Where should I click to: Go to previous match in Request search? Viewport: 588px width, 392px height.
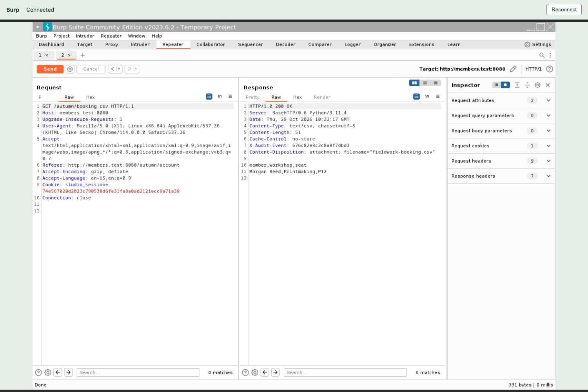(x=58, y=372)
